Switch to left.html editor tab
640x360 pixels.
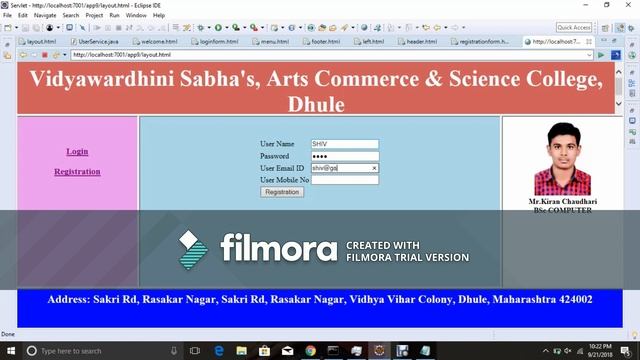[369, 42]
